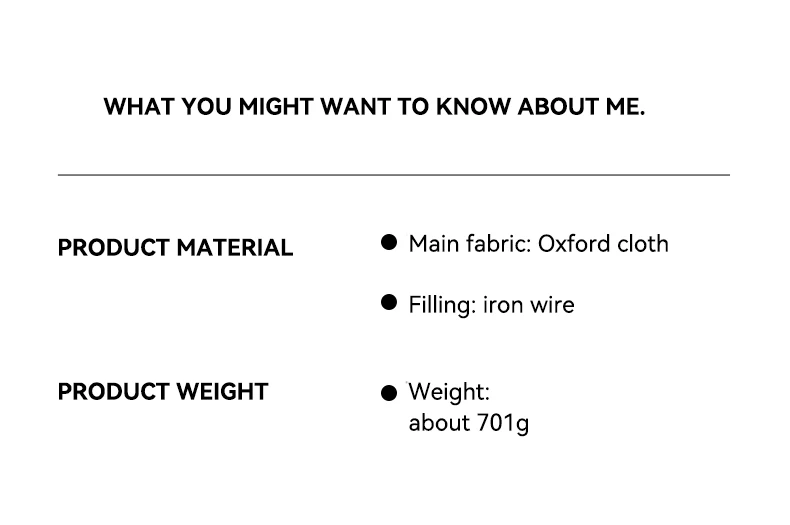Click the 'Filling: iron wire' text
The width and height of the screenshot is (790, 525).
[x=491, y=305]
